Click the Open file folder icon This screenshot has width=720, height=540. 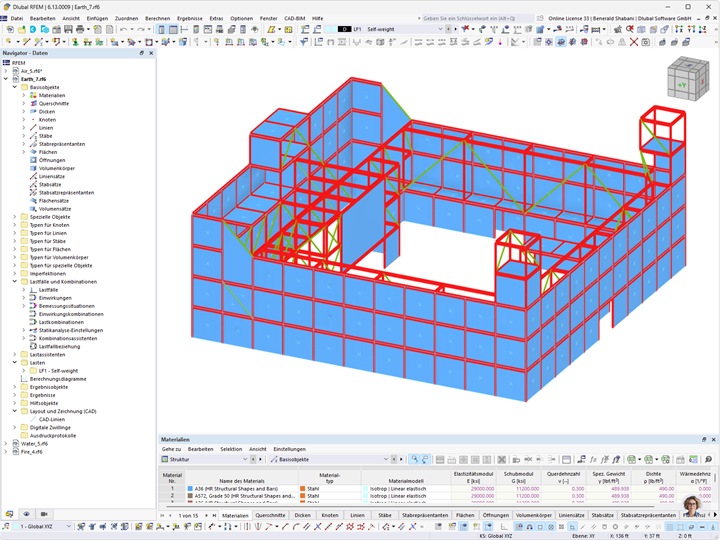pos(22,29)
